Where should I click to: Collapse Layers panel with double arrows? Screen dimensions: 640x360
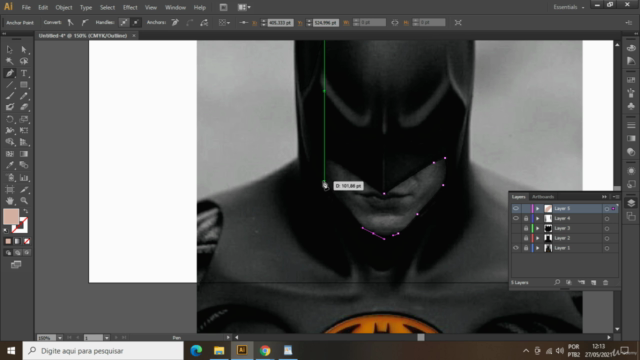(604, 197)
